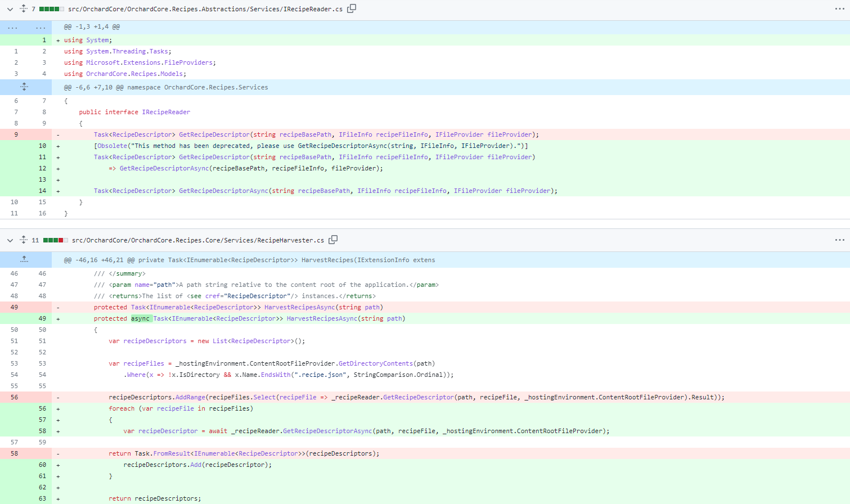Image resolution: width=850 pixels, height=504 pixels.
Task: Select deleted line number 9 in IRecipeReader.cs
Action: 16,134
